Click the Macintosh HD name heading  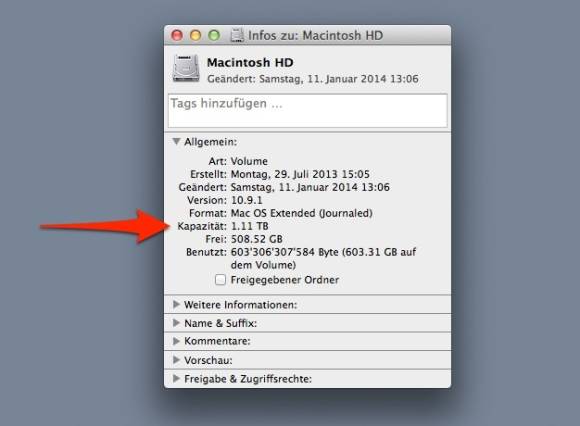pos(250,62)
